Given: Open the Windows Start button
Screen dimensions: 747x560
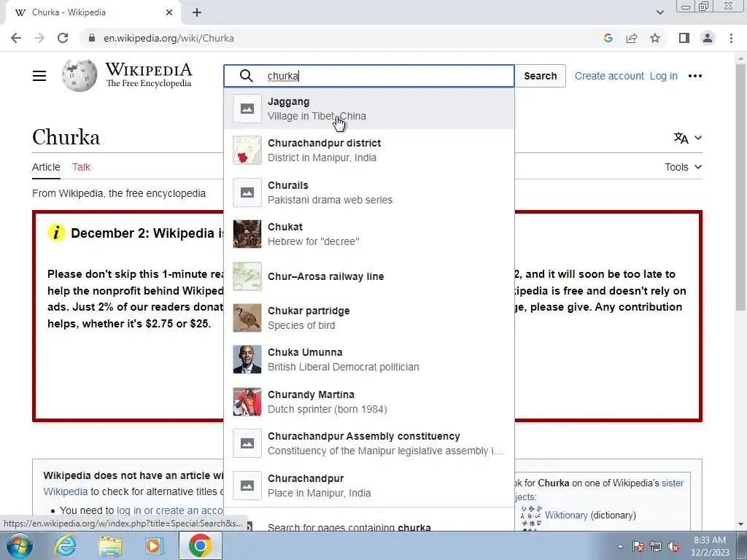Looking at the screenshot, I should point(19,545).
